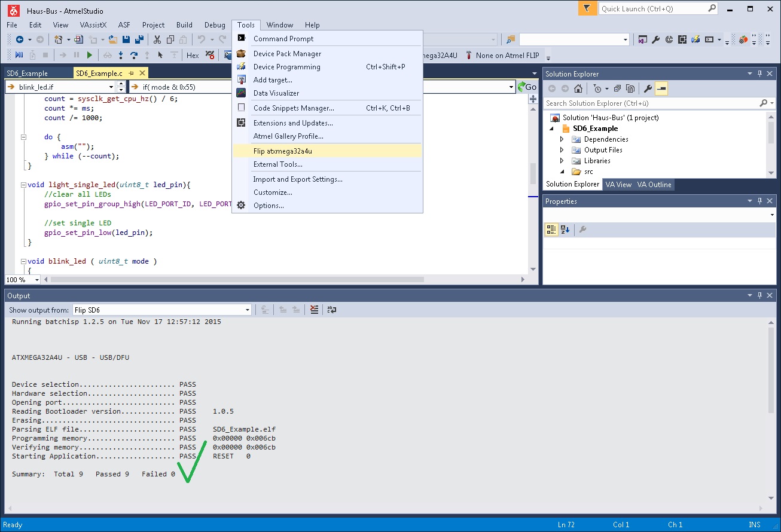Click the Alphabetical sort icon in Properties

point(565,230)
